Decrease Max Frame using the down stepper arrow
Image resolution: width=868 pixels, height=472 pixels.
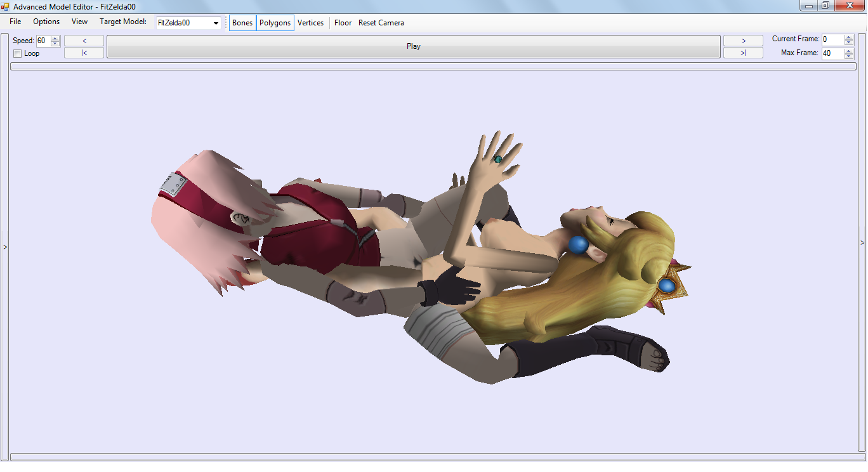(849, 56)
